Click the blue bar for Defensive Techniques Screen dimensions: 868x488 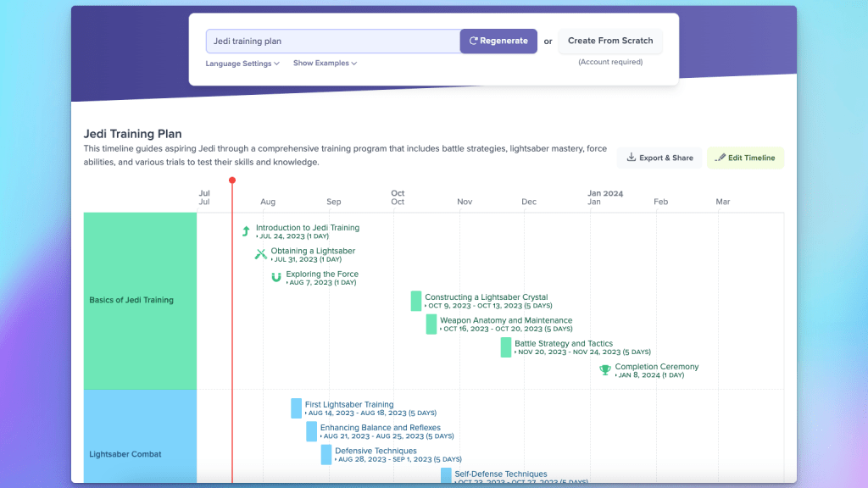coord(326,454)
